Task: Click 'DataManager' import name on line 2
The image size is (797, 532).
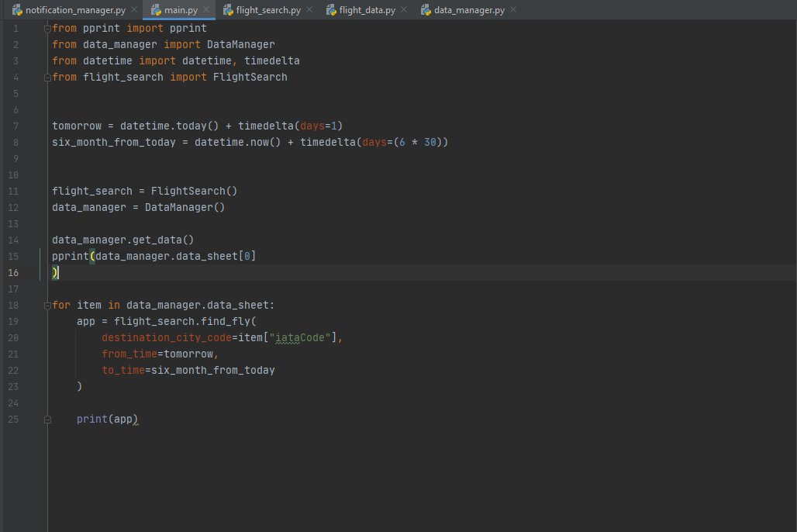Action: pyautogui.click(x=241, y=44)
